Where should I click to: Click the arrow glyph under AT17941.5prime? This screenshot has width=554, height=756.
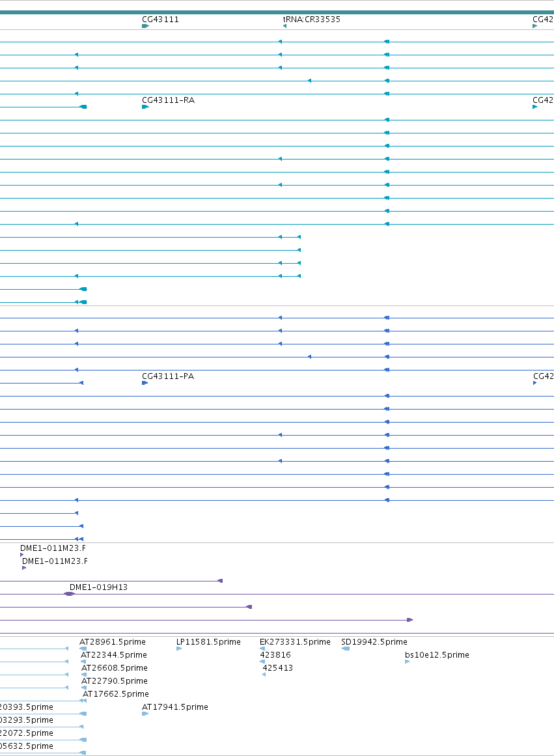point(145,714)
